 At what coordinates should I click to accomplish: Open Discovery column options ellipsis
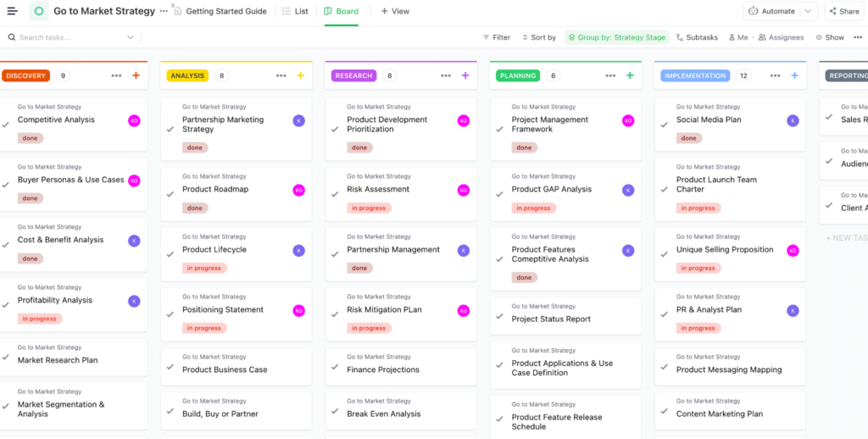116,75
